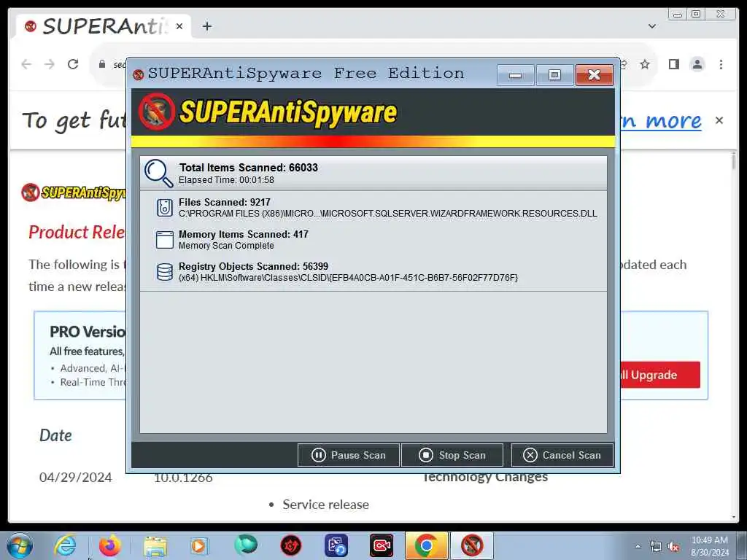Screen dimensions: 747x560
Task: Click the Stop Scan button
Action: coord(452,455)
